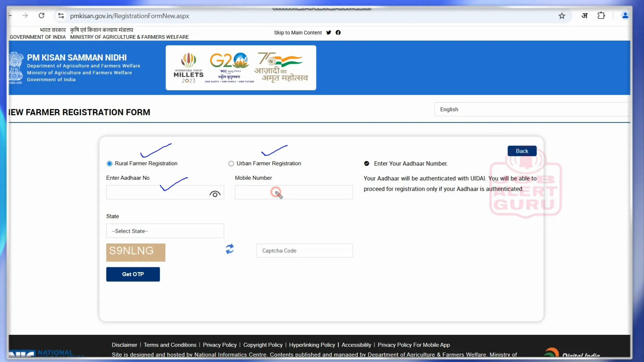Image resolution: width=644 pixels, height=362 pixels.
Task: Click Twitter social media icon
Action: pos(329,32)
